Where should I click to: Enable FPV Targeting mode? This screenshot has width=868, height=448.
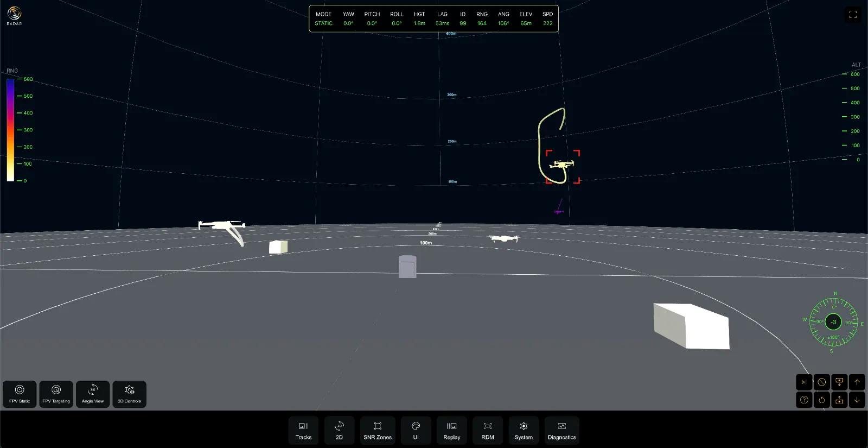point(56,394)
